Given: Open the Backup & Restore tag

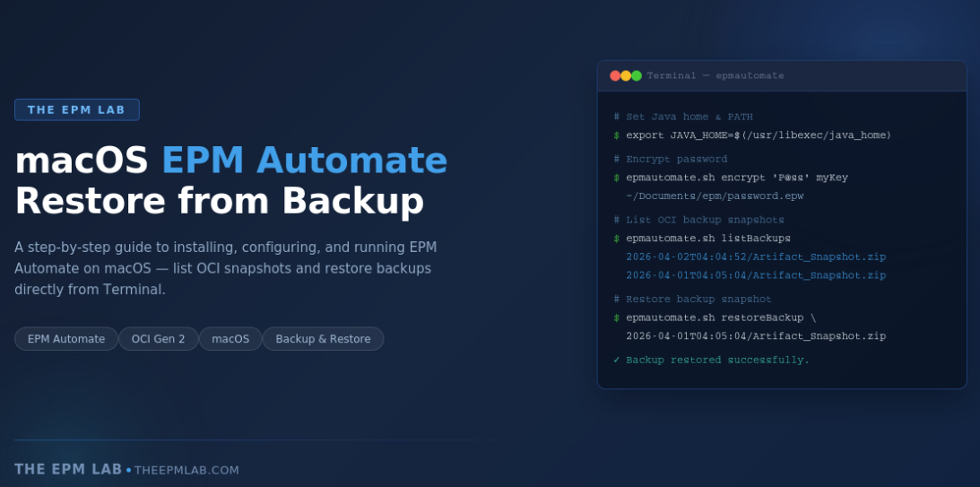Looking at the screenshot, I should point(323,339).
